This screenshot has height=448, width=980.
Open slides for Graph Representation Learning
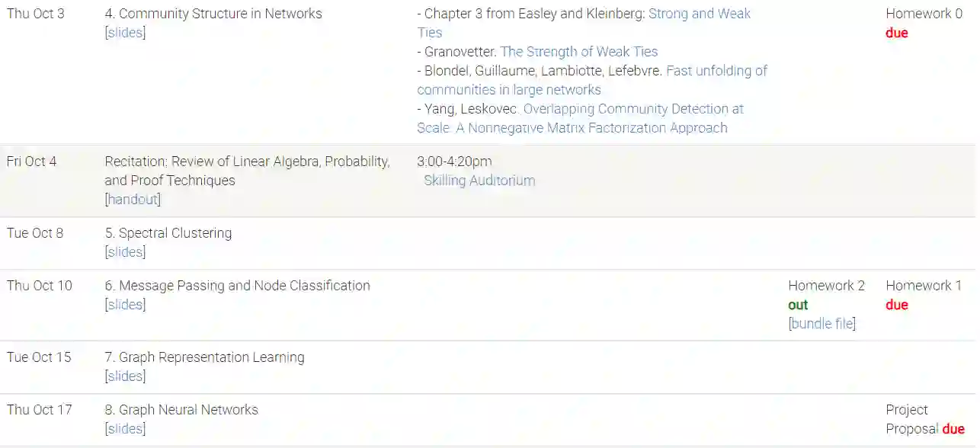[125, 376]
